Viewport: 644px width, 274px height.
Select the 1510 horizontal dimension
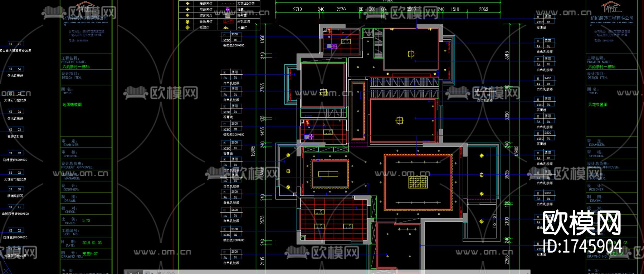pos(455,9)
